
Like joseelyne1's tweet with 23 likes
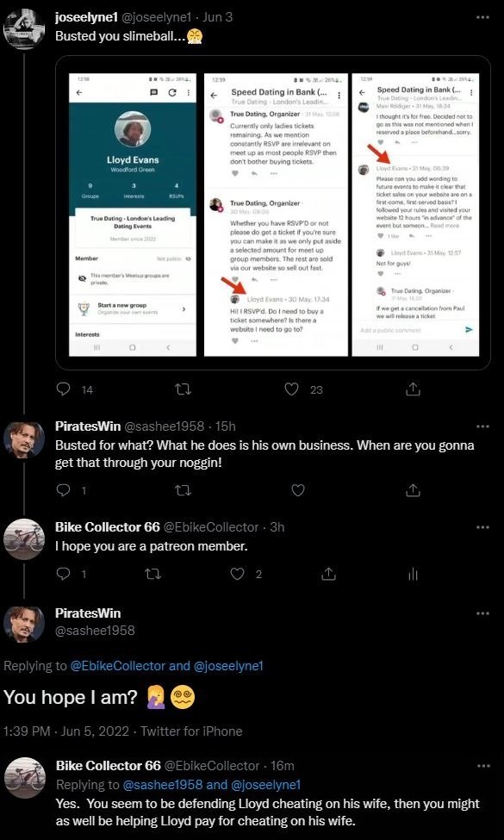291,389
